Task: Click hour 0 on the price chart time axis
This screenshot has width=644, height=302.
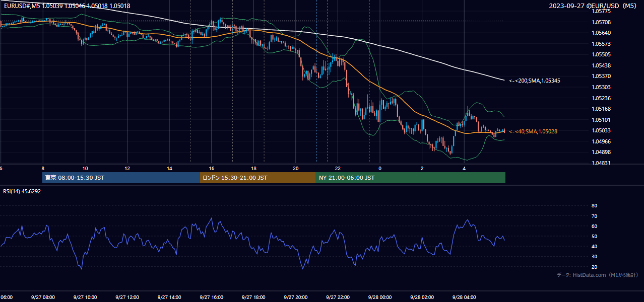Action: (x=380, y=168)
